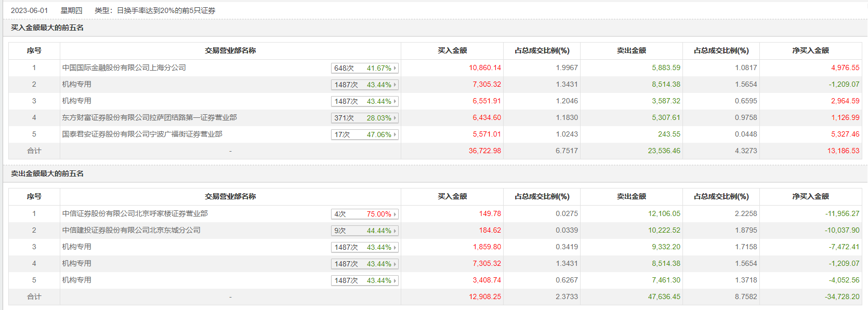Select the total net buy 13,186.53 cell

[x=843, y=151]
